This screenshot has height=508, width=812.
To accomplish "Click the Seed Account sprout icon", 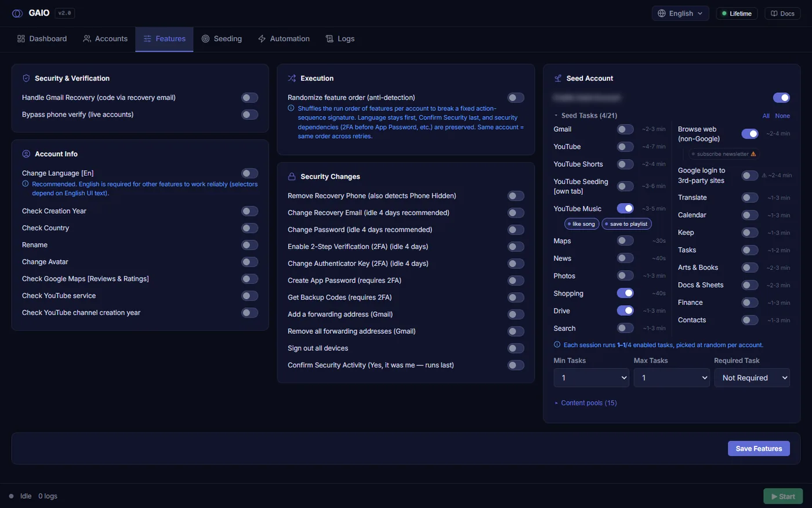I will pyautogui.click(x=557, y=78).
